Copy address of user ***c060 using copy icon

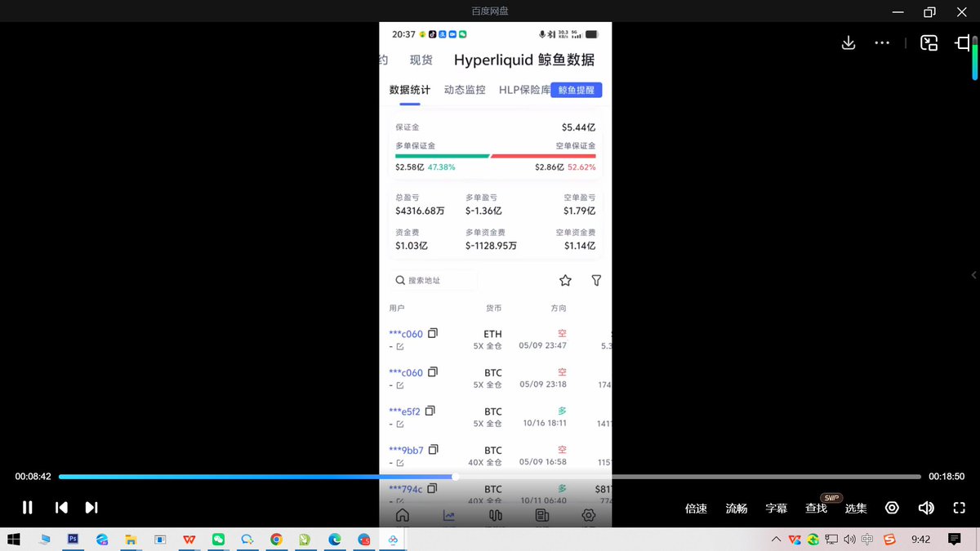[434, 331]
